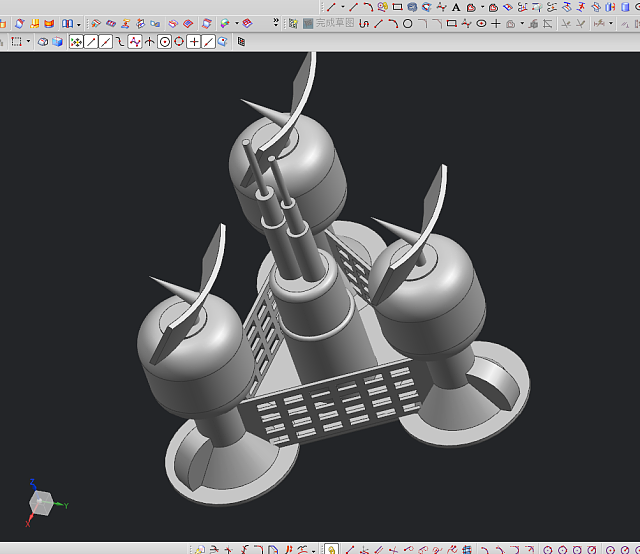The width and height of the screenshot is (640, 554).
Task: Toggle the Intersection snap option
Action: 149,42
